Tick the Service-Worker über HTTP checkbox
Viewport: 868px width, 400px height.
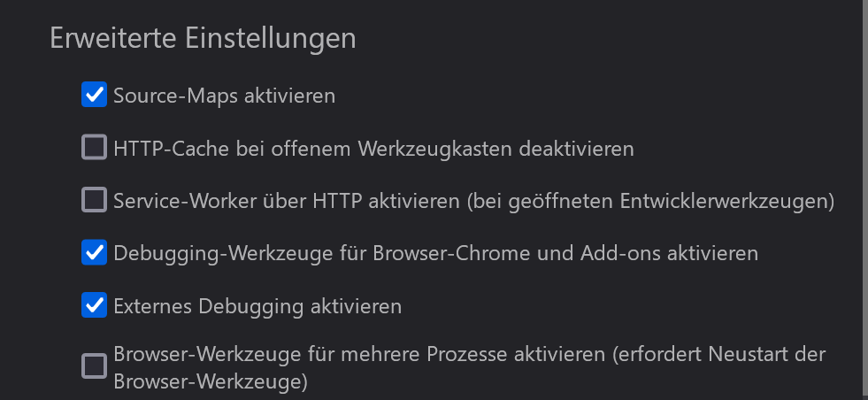[94, 201]
